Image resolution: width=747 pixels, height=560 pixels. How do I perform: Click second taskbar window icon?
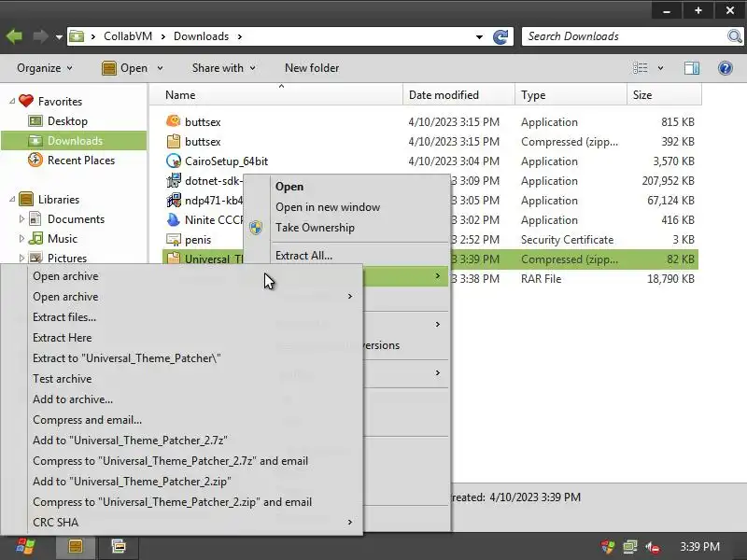point(119,546)
